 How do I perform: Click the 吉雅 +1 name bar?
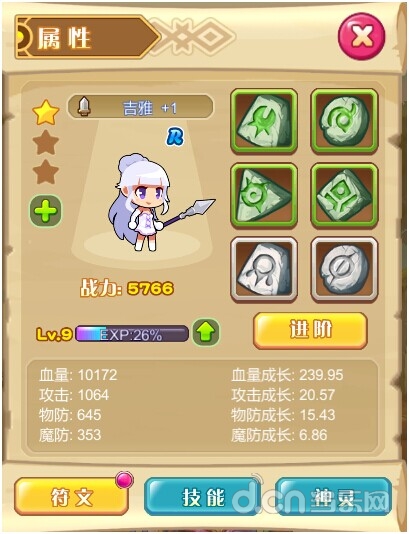tap(140, 108)
